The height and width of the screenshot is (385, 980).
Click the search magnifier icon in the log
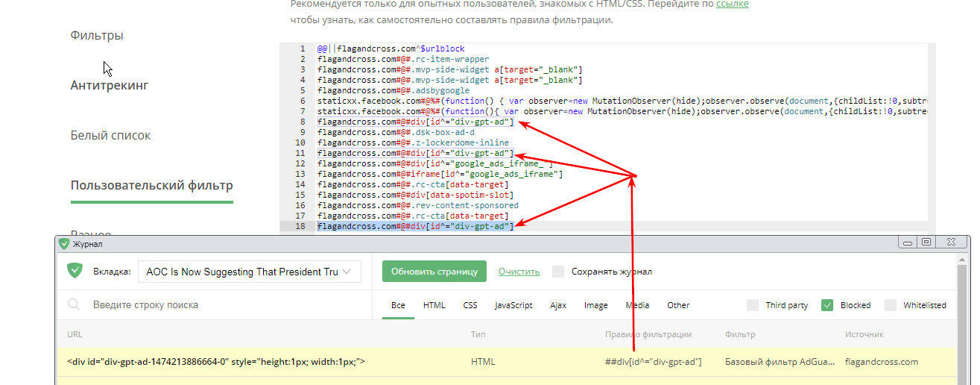74,304
